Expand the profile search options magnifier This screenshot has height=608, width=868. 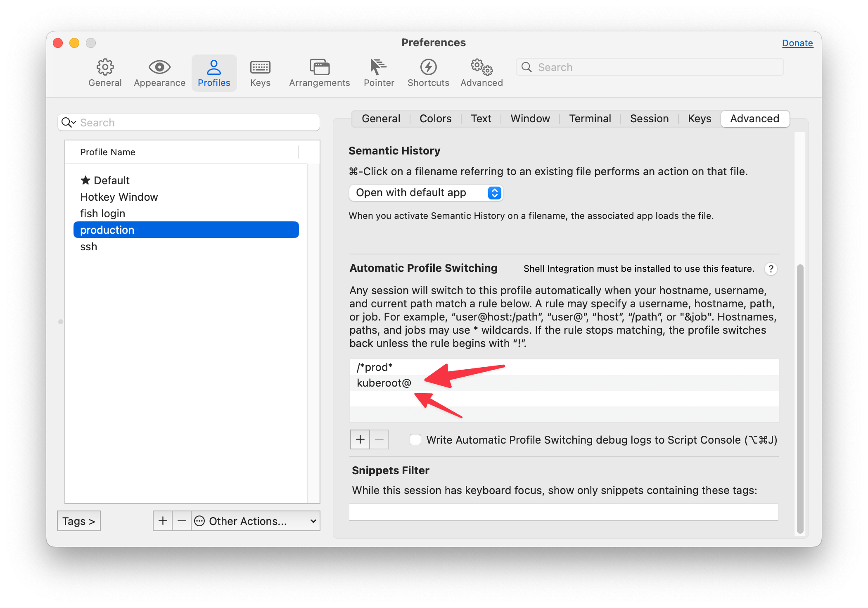pos(68,123)
